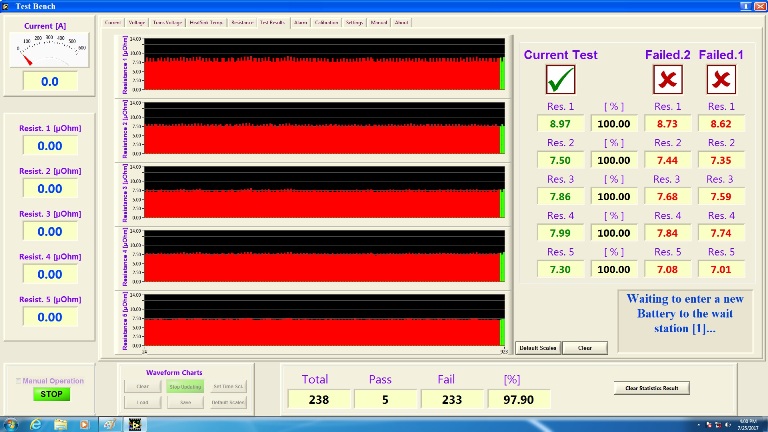Click Current Test Res. 1 value 8.97
This screenshot has width=768, height=432.
click(560, 123)
